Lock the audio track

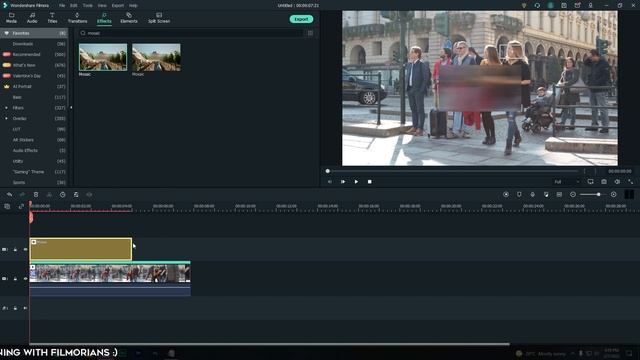[16, 308]
